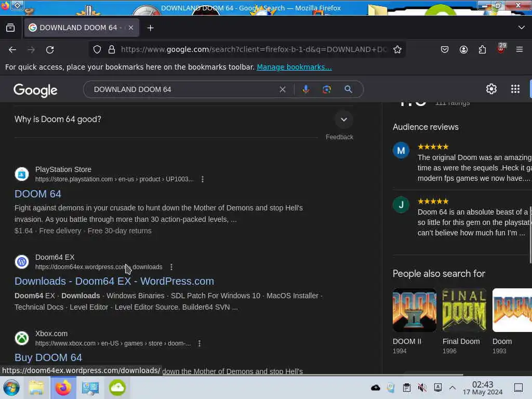Click the horizontal scrollbar at page bottom
This screenshot has height=399, width=532.
(312, 375)
